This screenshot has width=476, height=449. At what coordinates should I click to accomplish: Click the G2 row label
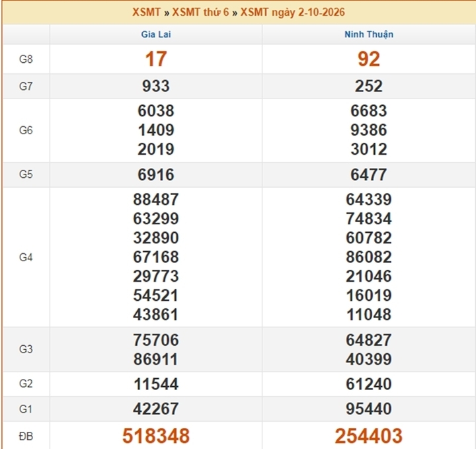click(x=26, y=384)
